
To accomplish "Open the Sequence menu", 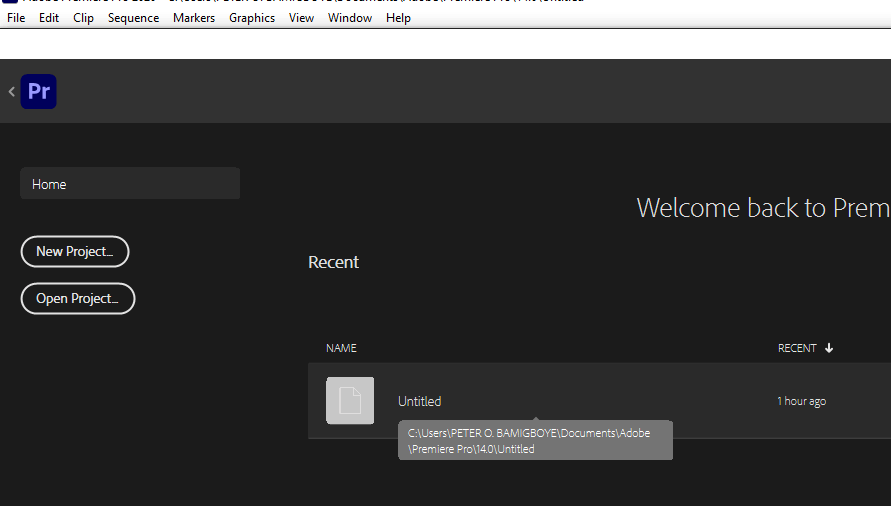I will pos(134,18).
